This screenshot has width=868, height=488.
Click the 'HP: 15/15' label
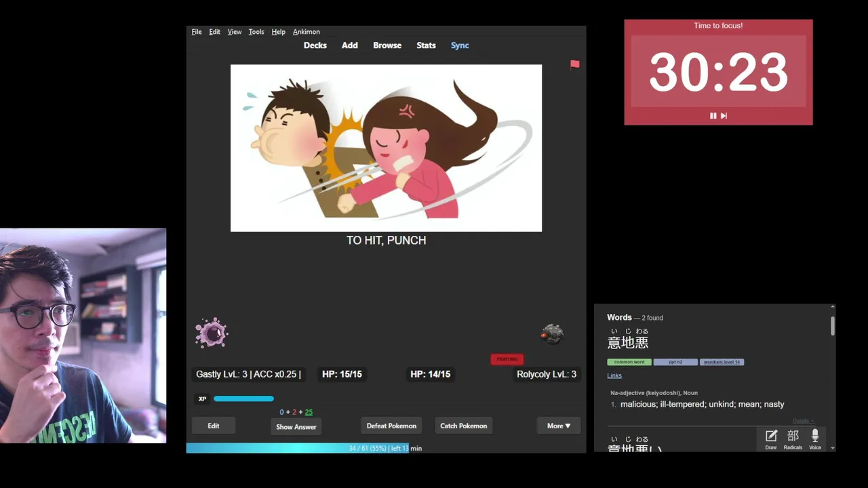coord(342,374)
